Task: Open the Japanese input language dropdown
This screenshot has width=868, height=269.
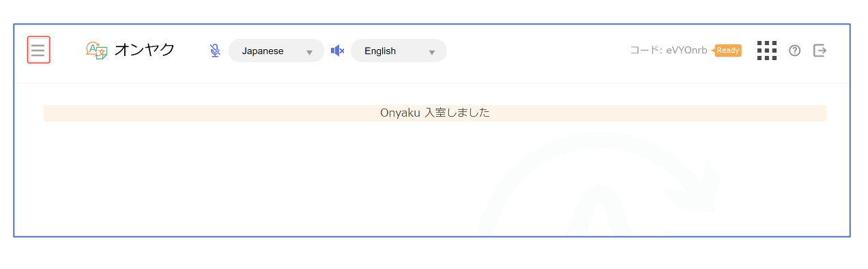Action: pyautogui.click(x=276, y=51)
